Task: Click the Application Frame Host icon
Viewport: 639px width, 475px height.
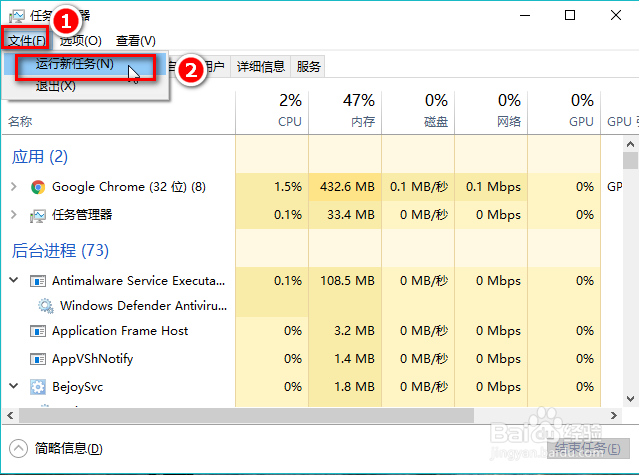Action: point(38,331)
